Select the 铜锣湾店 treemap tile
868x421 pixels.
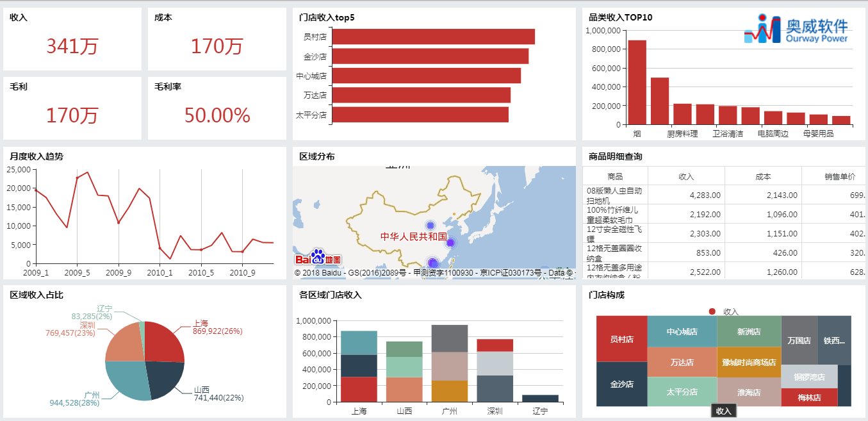(810, 377)
